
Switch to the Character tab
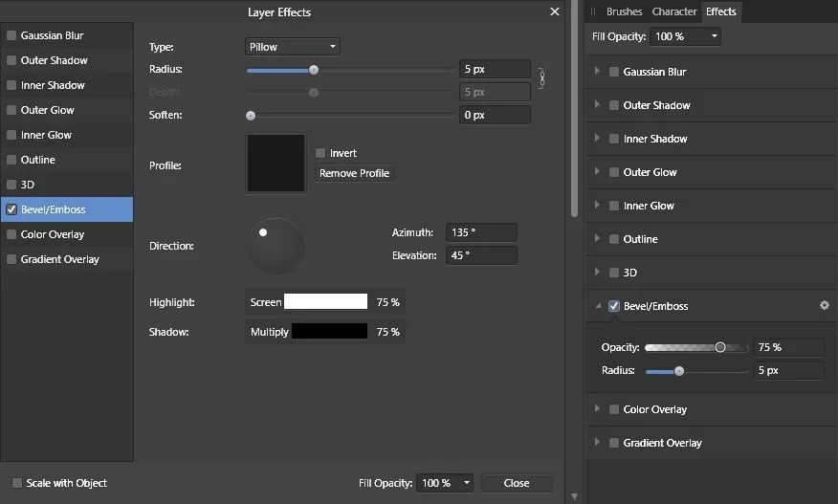[673, 11]
